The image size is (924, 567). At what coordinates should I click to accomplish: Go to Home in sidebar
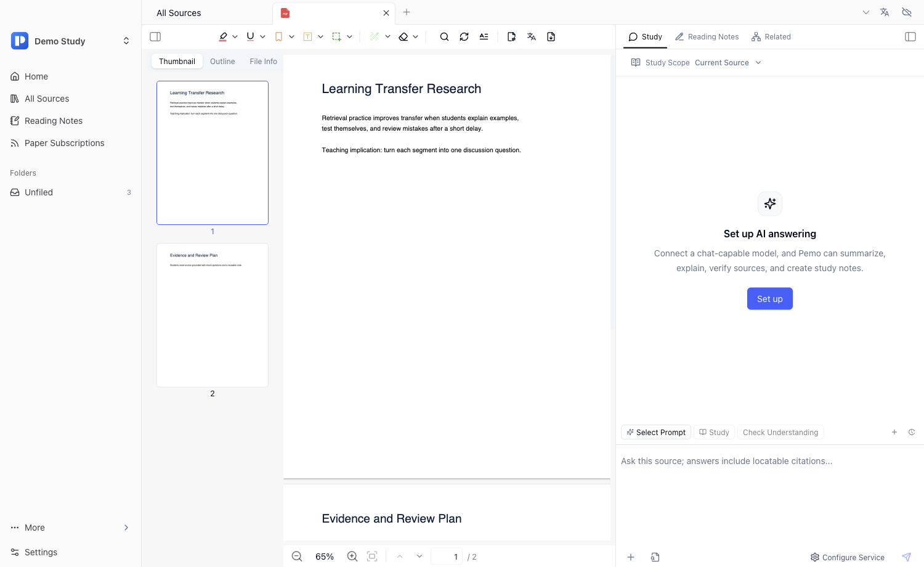70,76
